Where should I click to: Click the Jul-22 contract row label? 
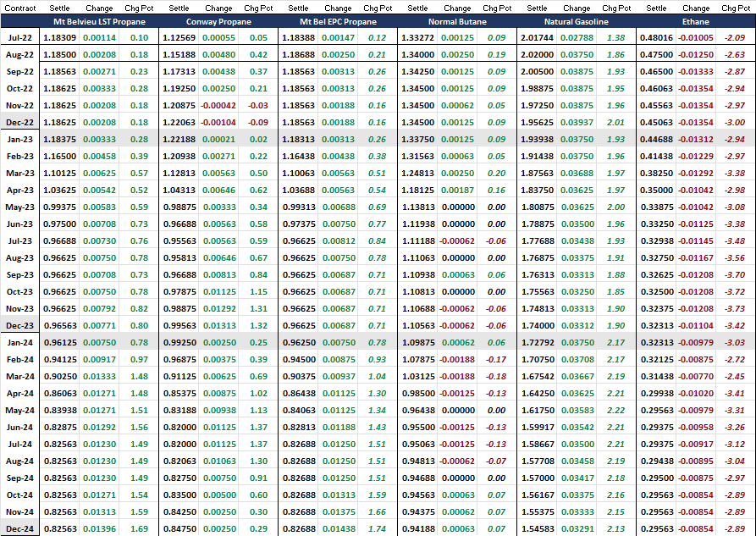20,37
